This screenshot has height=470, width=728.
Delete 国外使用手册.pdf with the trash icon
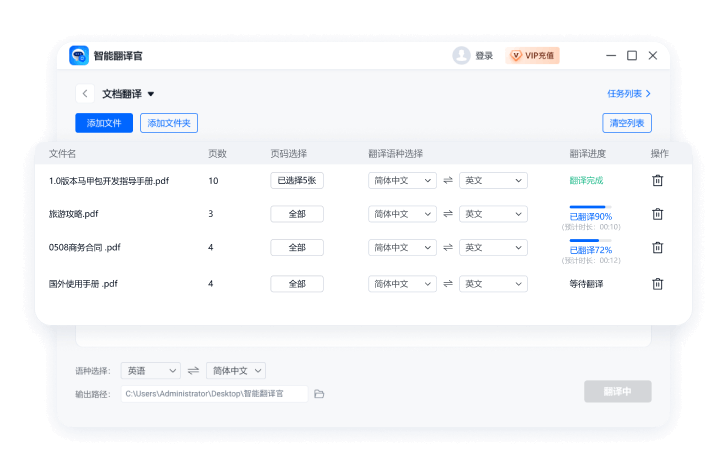657,284
